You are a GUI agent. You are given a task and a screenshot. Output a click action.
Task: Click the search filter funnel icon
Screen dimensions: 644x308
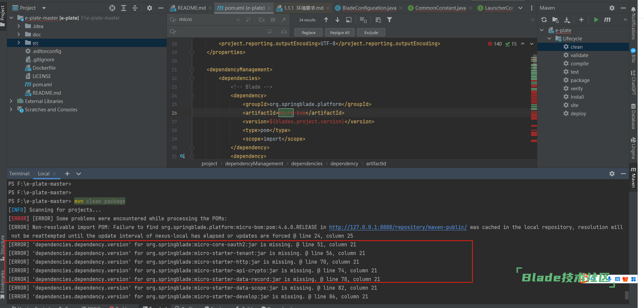(x=389, y=20)
